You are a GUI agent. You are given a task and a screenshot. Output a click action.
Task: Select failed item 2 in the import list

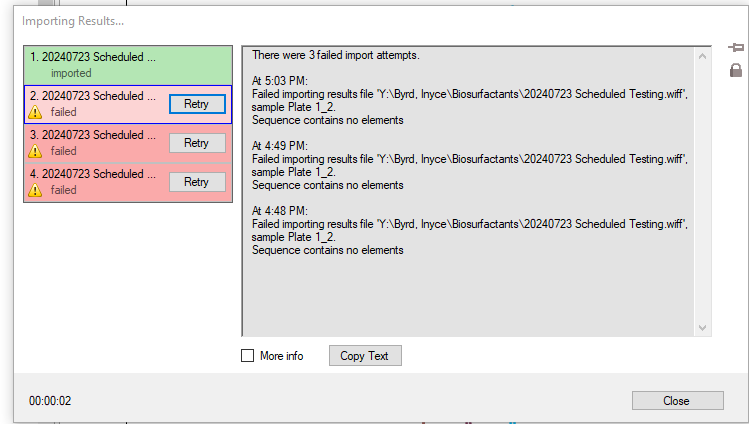(x=95, y=104)
